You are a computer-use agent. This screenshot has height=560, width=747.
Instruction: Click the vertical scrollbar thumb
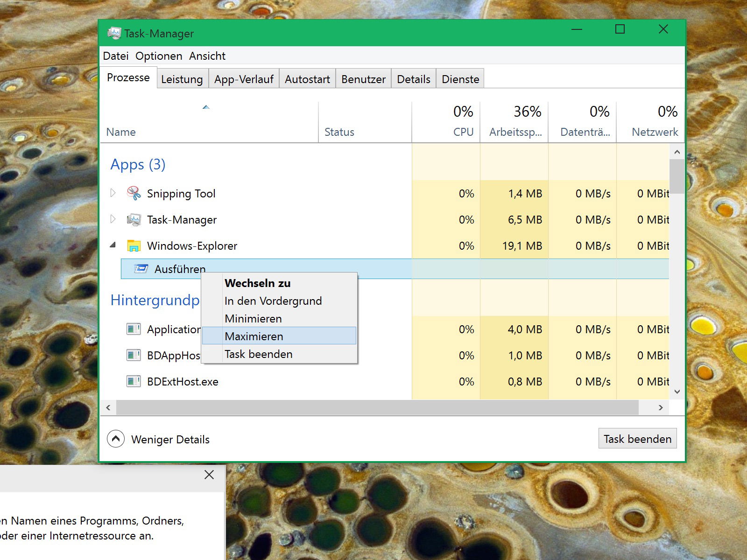677,176
